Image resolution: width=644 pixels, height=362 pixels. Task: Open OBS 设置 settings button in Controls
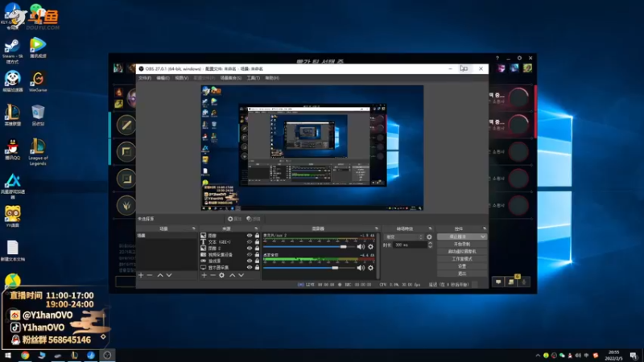[x=462, y=266]
